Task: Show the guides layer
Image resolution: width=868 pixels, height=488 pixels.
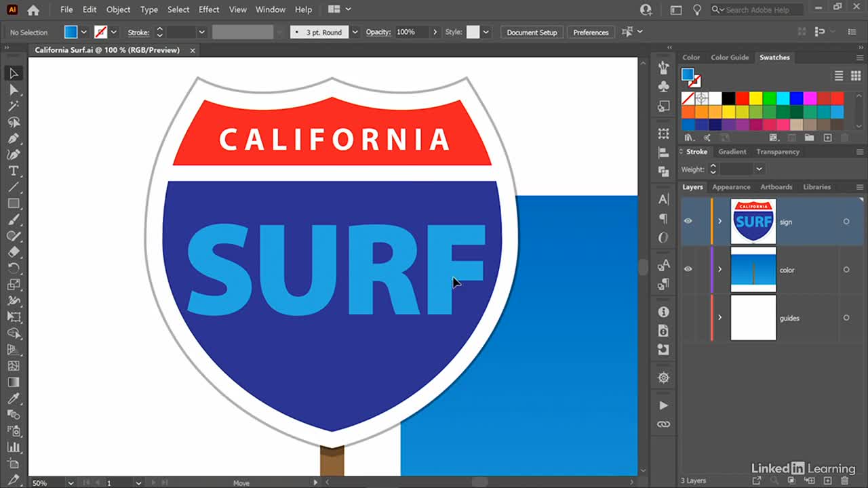Action: (x=688, y=317)
